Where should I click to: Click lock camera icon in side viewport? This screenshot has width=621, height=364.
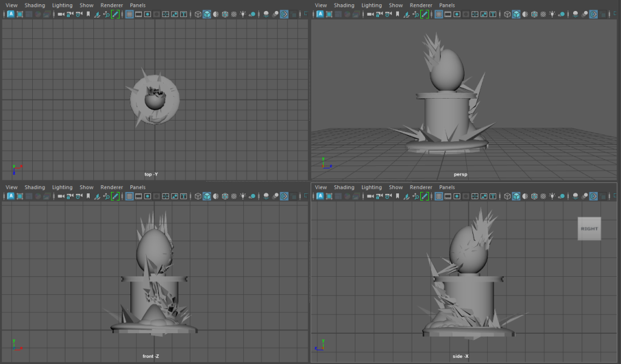coord(379,196)
